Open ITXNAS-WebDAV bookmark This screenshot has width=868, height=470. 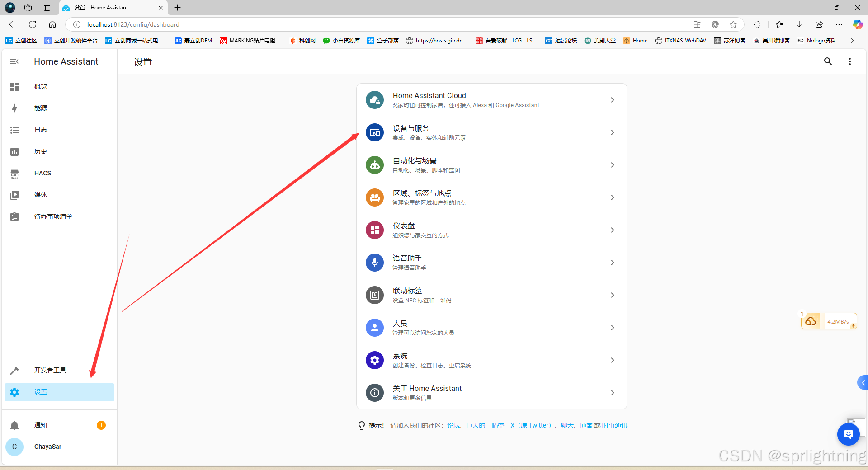click(680, 41)
